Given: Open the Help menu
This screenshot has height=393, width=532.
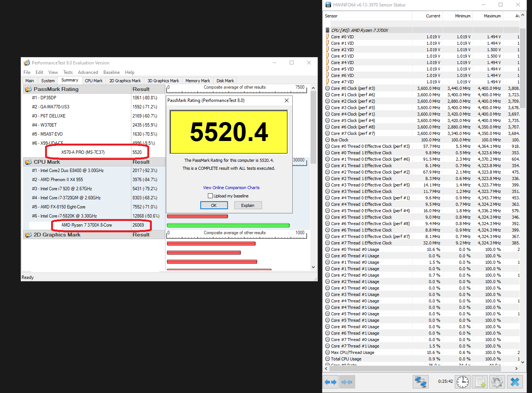Looking at the screenshot, I should click(129, 72).
